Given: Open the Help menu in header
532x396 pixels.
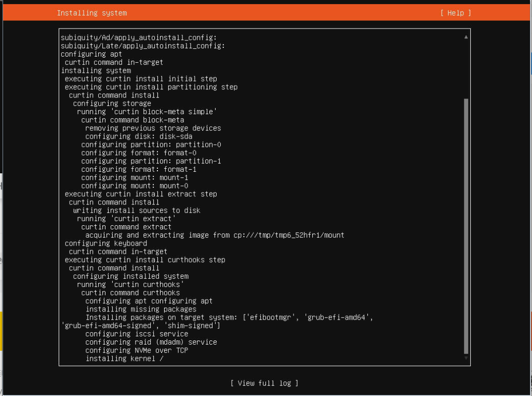Looking at the screenshot, I should click(x=455, y=12).
